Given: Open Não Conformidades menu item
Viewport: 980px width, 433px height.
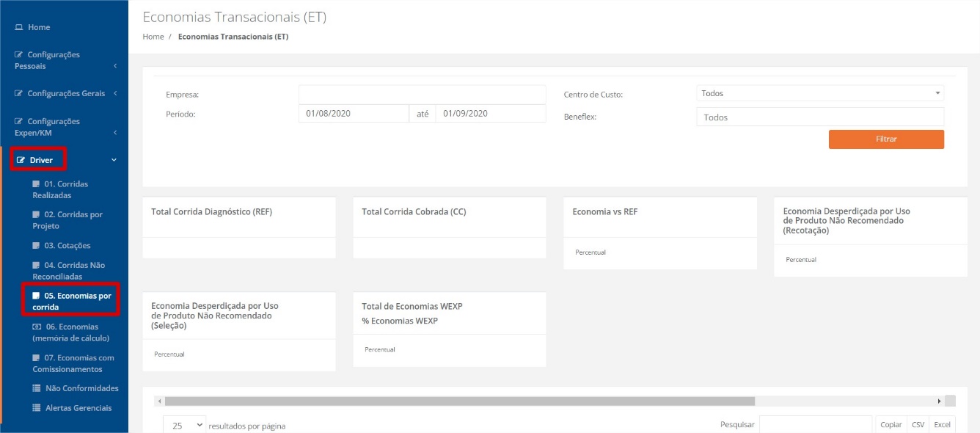Looking at the screenshot, I should (76, 388).
